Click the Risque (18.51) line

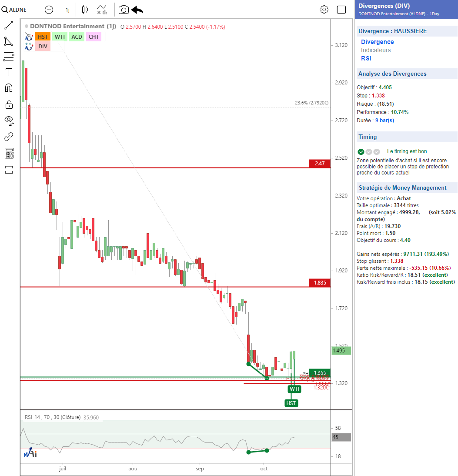tap(375, 104)
